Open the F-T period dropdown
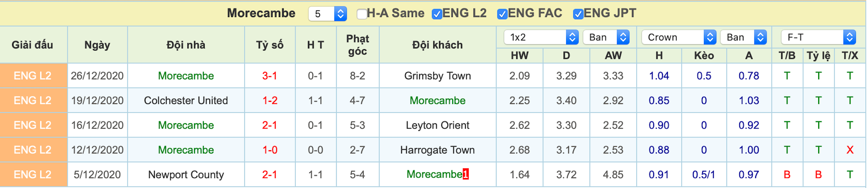The height and width of the screenshot is (188, 868). point(819,37)
